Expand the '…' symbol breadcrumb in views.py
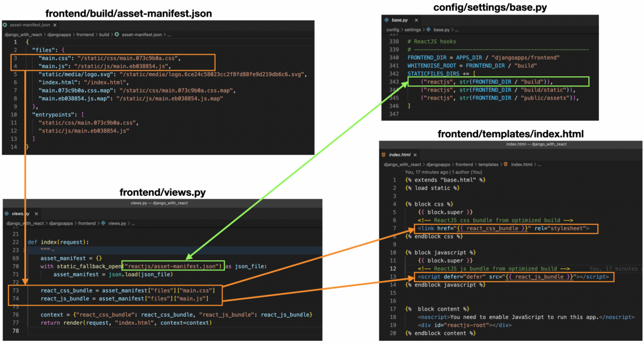Image resolution: width=644 pixels, height=344 pixels. (x=133, y=223)
